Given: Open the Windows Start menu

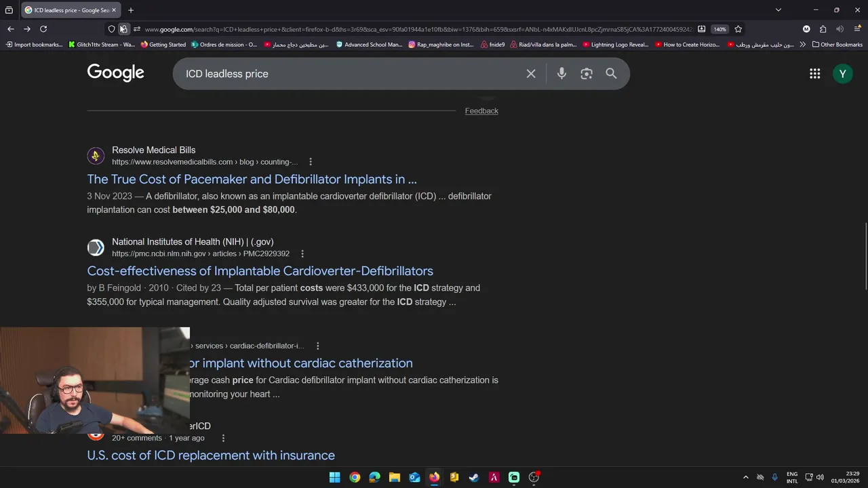Looking at the screenshot, I should coord(335,477).
